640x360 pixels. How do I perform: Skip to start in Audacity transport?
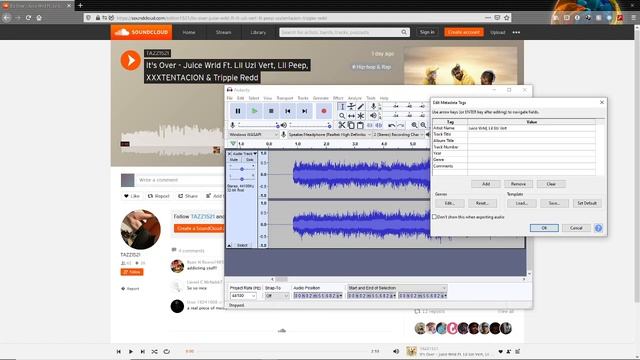288,111
